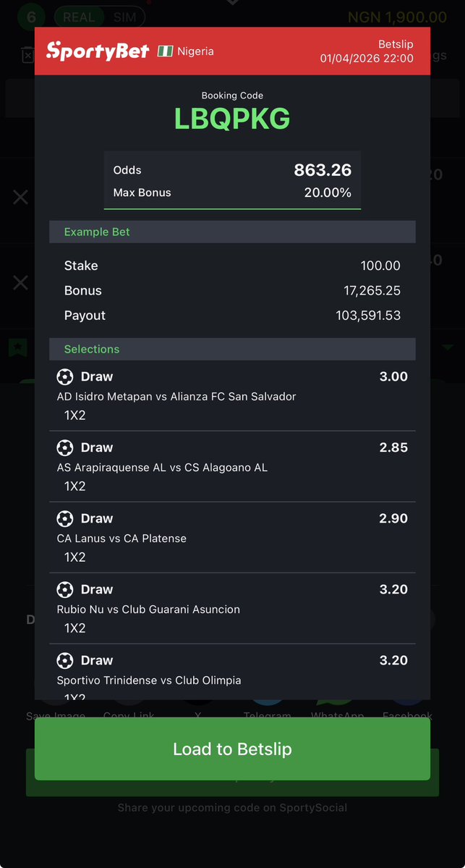Click the background trash delete icon
465x868 pixels.
27,55
